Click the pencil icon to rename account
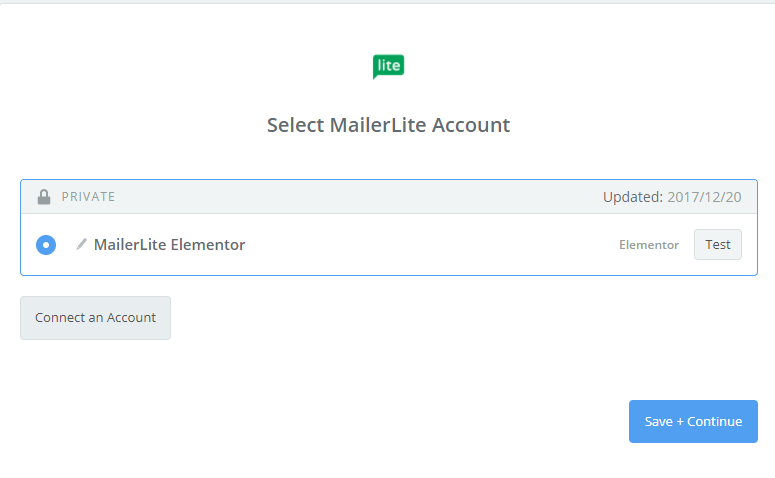 pos(81,244)
